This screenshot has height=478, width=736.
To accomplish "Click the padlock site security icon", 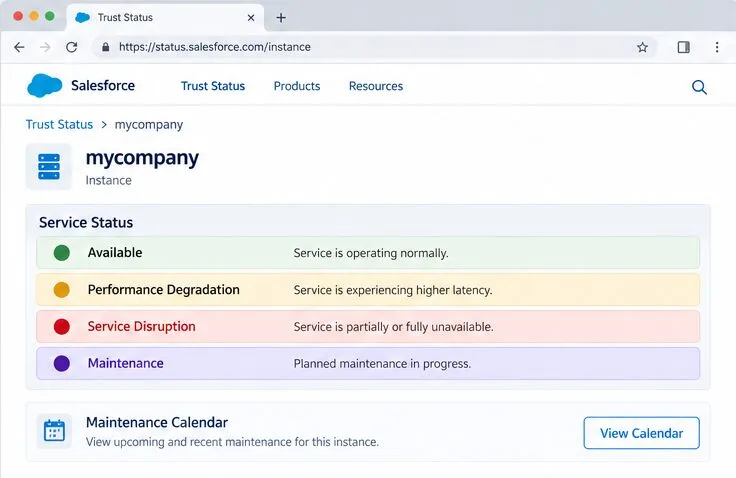I will 106,47.
